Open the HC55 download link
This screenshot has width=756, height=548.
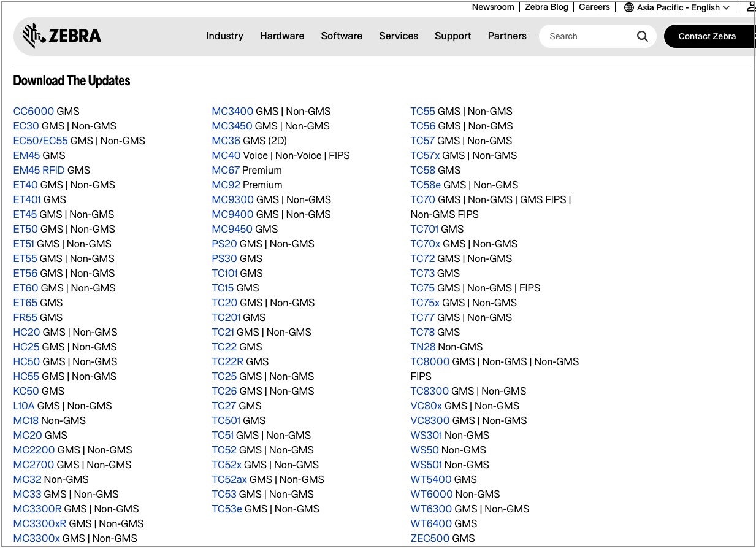click(x=26, y=376)
